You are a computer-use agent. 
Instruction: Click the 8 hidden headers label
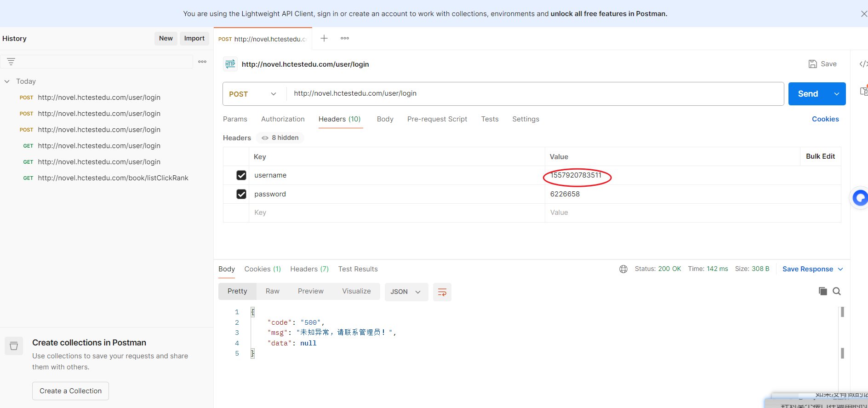point(285,138)
